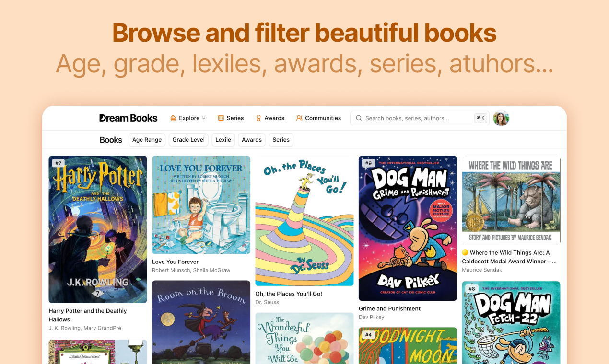Open the user profile avatar
Image resolution: width=609 pixels, height=364 pixels.
[501, 118]
